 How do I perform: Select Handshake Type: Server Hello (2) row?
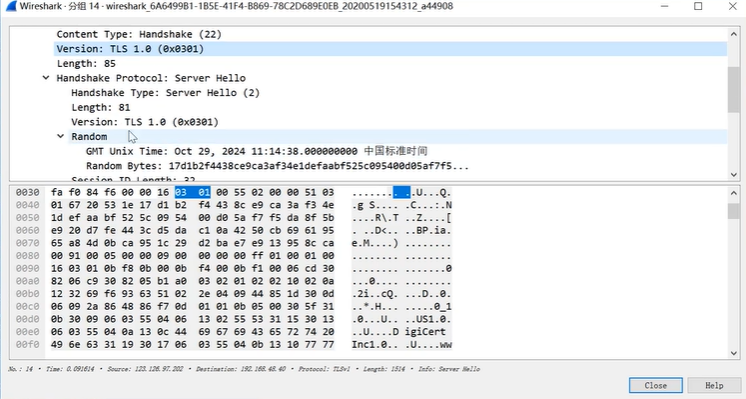coord(166,93)
